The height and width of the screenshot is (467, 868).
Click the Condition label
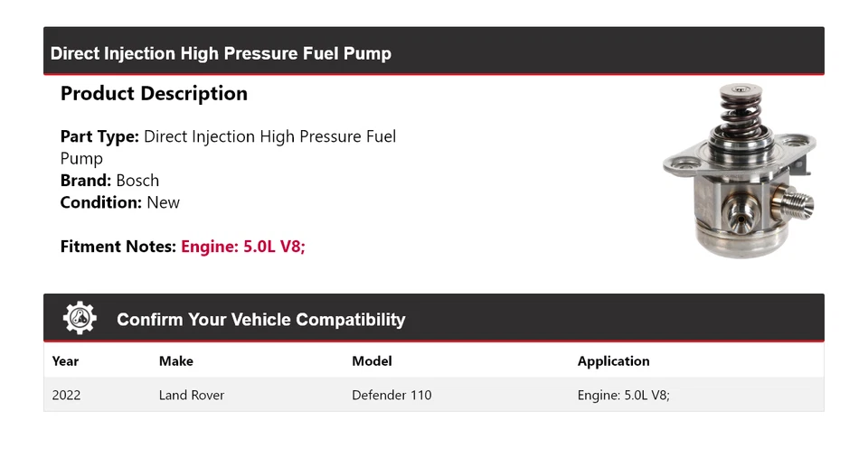(101, 202)
